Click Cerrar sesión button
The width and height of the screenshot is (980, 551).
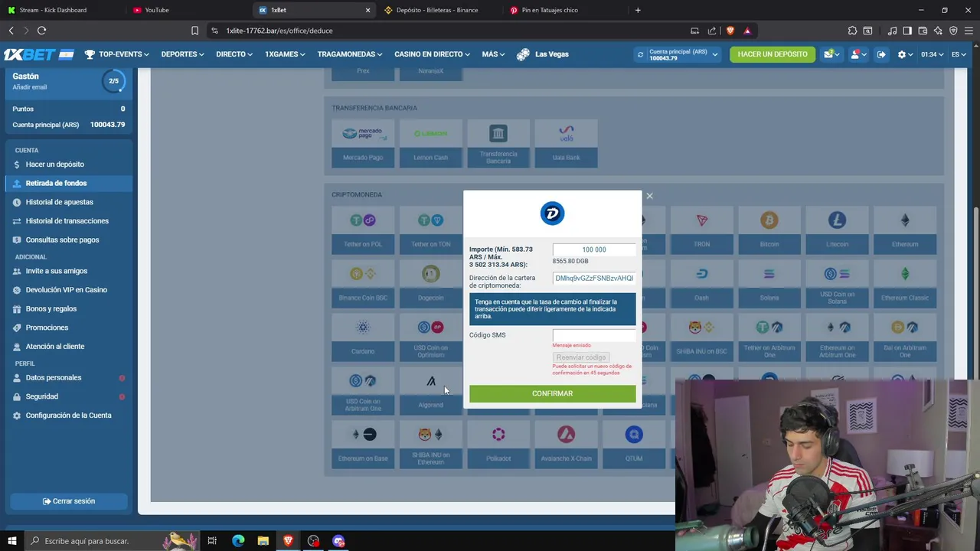coord(69,501)
